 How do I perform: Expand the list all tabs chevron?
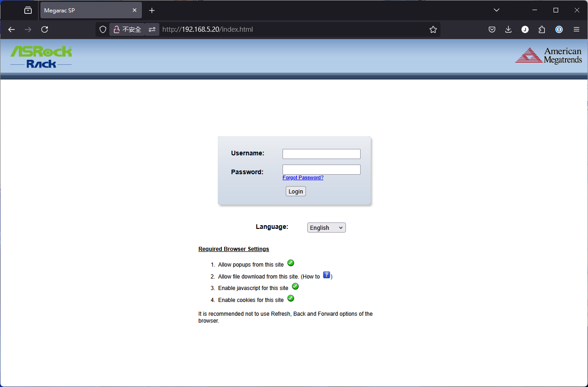(497, 10)
